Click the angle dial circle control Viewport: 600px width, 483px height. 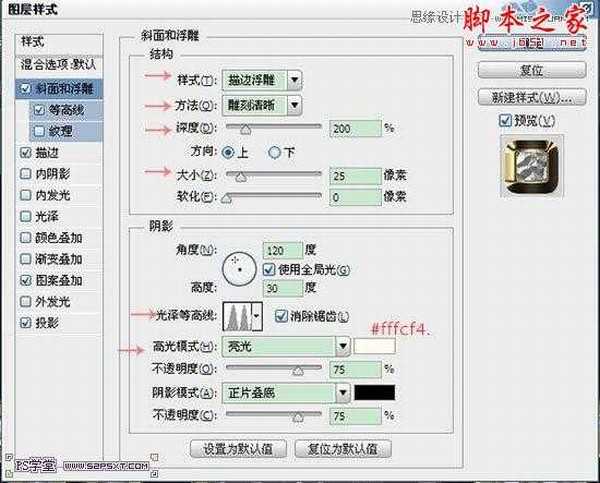239,269
